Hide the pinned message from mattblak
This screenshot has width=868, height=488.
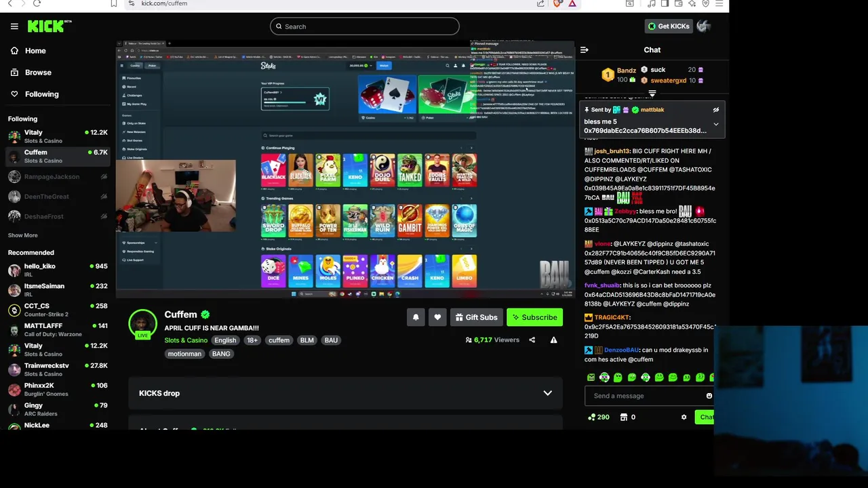[715, 110]
